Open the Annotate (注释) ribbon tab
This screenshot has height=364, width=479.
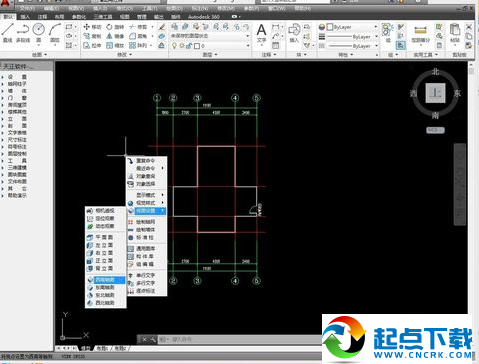pyautogui.click(x=42, y=17)
